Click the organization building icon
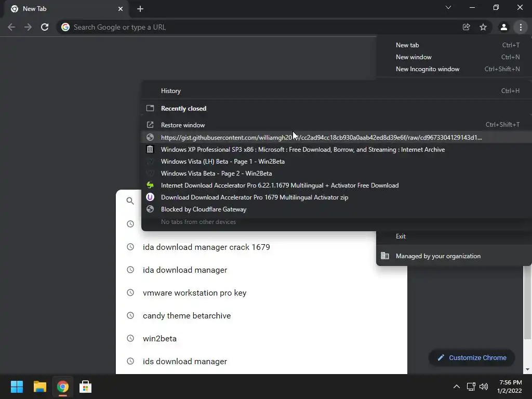The height and width of the screenshot is (399, 532). tap(385, 256)
